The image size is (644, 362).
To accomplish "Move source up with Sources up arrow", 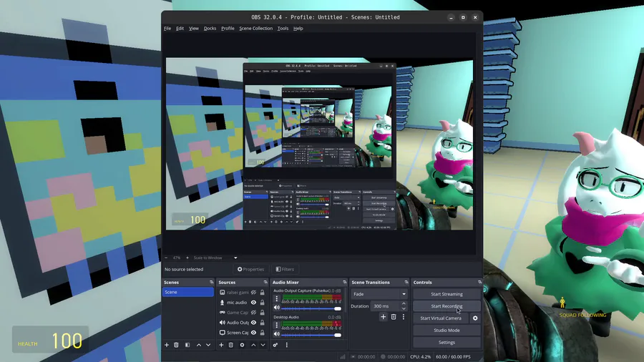I will tap(253, 345).
